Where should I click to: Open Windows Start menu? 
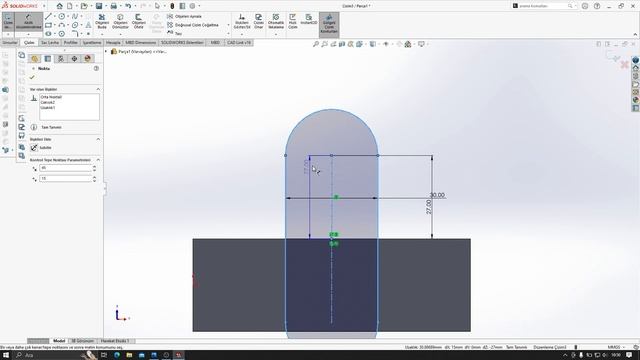click(x=6, y=355)
